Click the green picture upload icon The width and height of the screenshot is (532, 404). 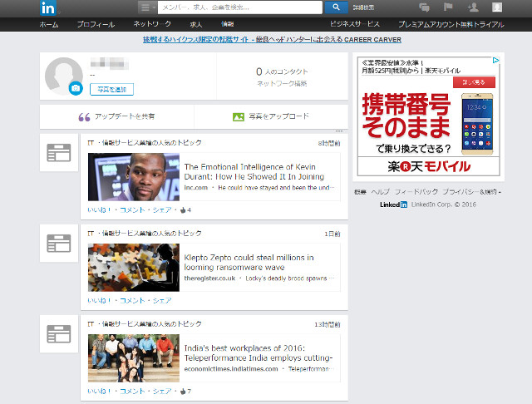tap(239, 117)
